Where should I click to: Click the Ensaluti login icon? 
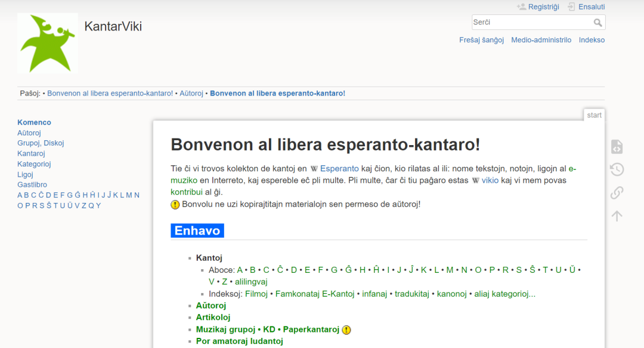[571, 7]
